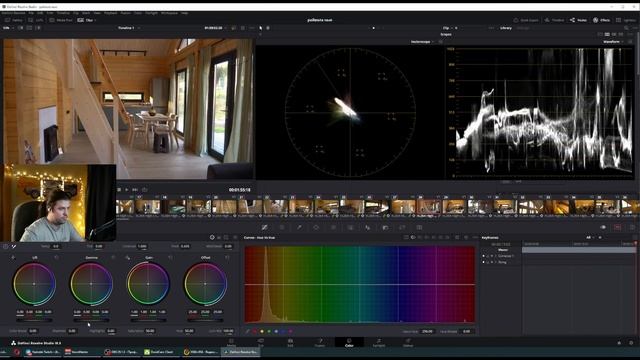This screenshot has width=640, height=360.
Task: Toggle the LUTs panel
Action: [36, 20]
